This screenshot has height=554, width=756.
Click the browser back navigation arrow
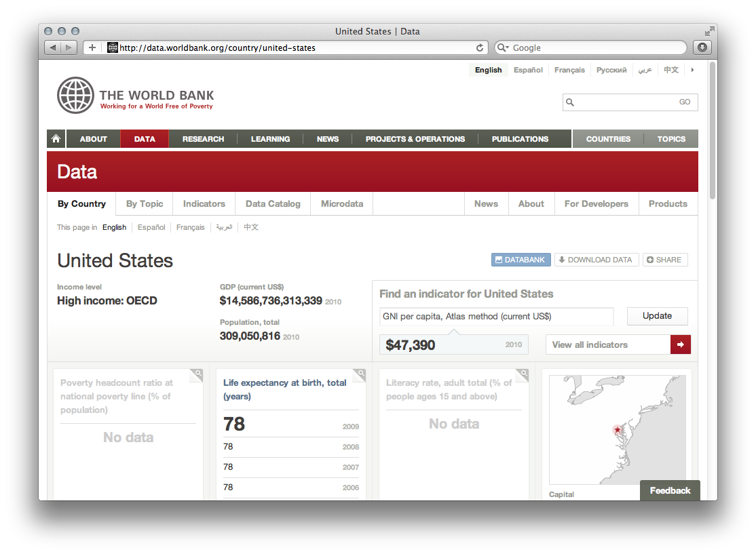(x=53, y=47)
